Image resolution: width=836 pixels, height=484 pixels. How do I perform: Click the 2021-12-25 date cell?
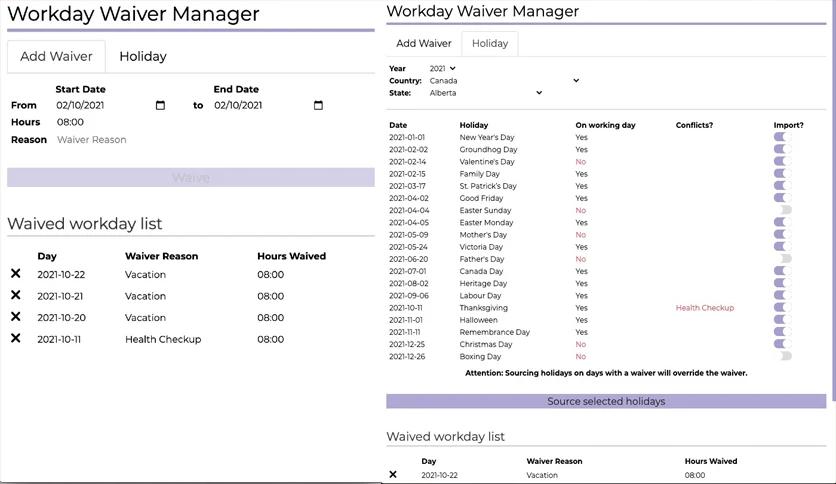click(x=407, y=344)
